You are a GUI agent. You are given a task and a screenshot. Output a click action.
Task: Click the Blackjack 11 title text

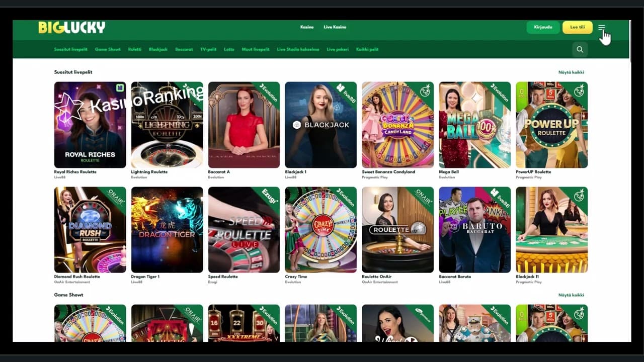point(528,277)
